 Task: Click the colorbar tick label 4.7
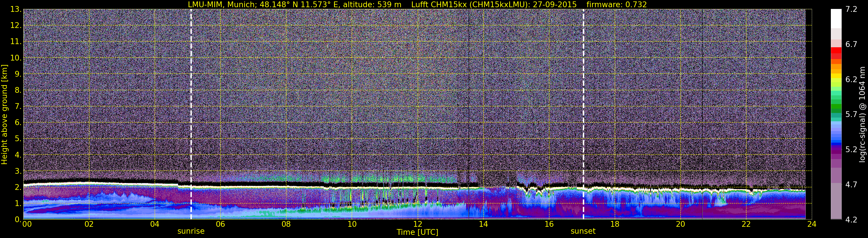pos(851,184)
